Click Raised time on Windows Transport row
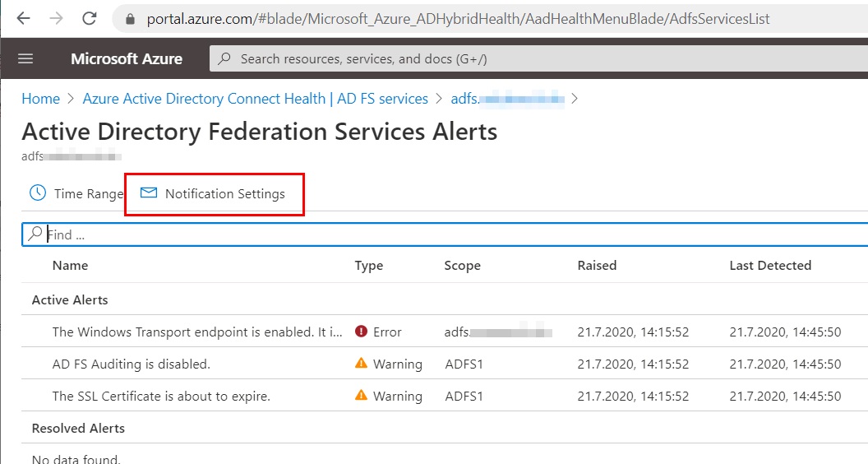This screenshot has height=464, width=868. tap(633, 332)
